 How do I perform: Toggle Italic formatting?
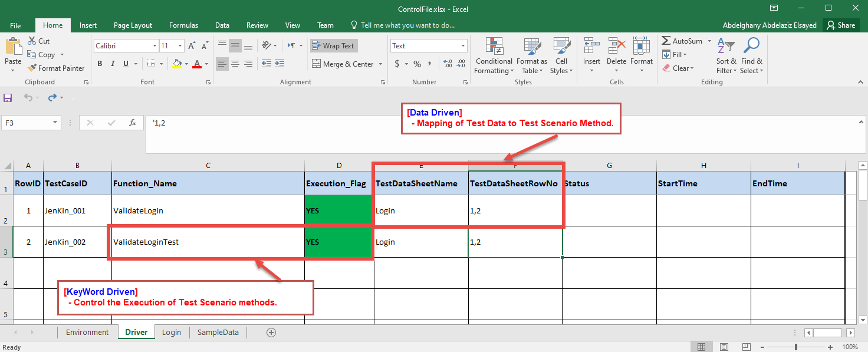click(x=112, y=64)
